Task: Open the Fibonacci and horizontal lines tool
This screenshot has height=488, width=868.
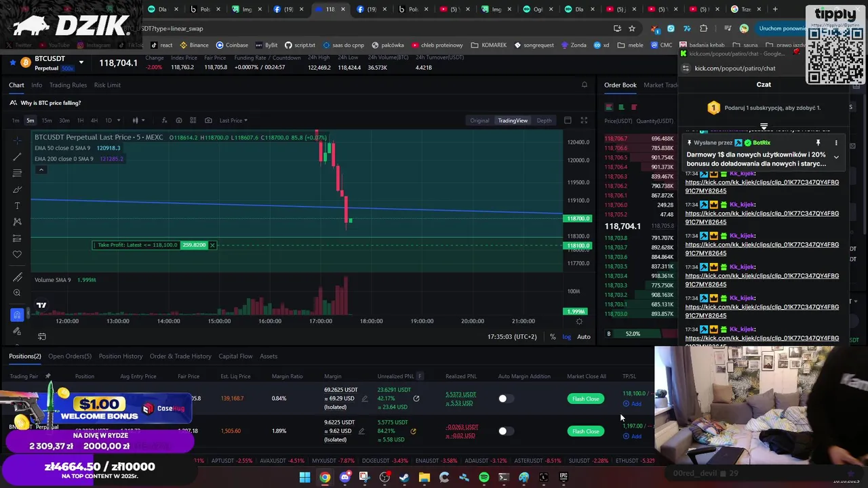Action: tap(17, 173)
